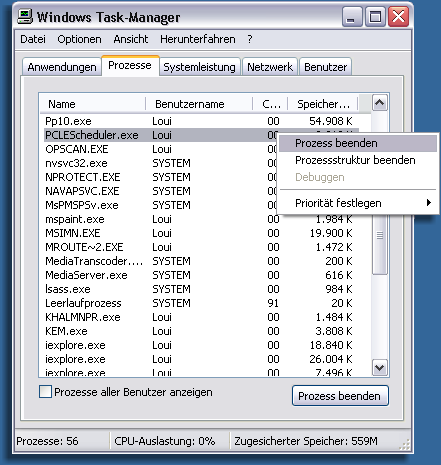Select the NAVAPSVC.EXE process

point(160,191)
